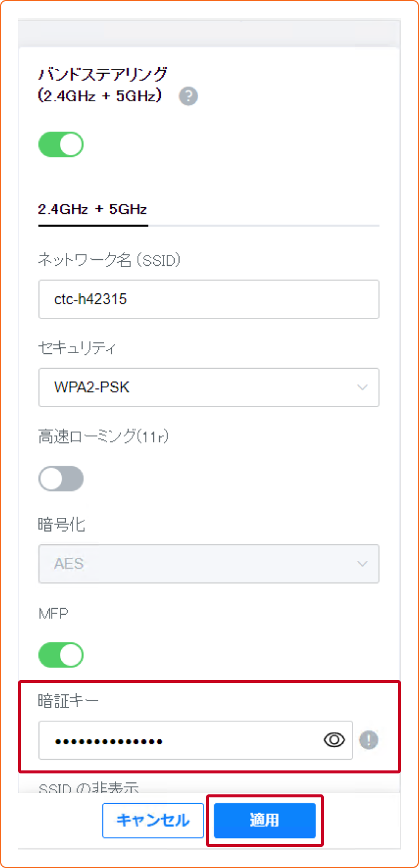Click the chevron on the セキュリティ dropdown

[362, 387]
